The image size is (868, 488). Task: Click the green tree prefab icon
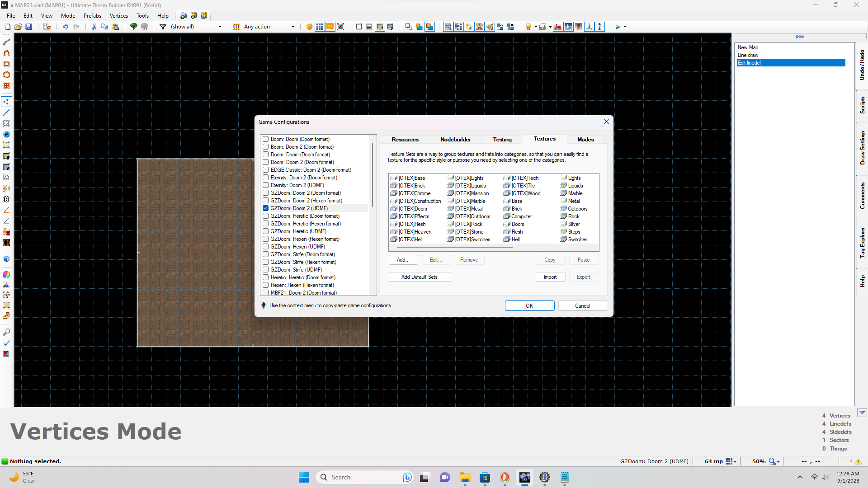[x=134, y=27]
